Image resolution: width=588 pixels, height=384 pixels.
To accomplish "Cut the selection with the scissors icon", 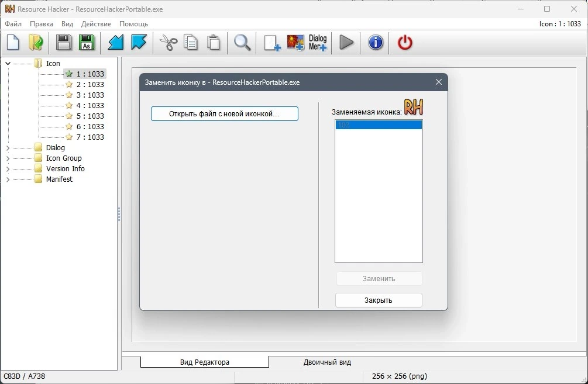I will [169, 42].
